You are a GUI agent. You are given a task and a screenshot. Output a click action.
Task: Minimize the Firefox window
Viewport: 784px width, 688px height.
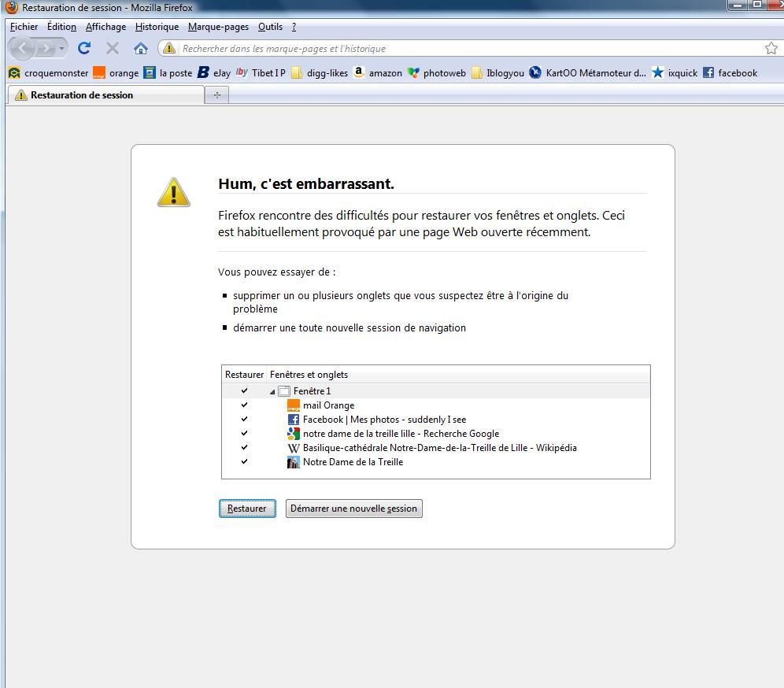(738, 5)
